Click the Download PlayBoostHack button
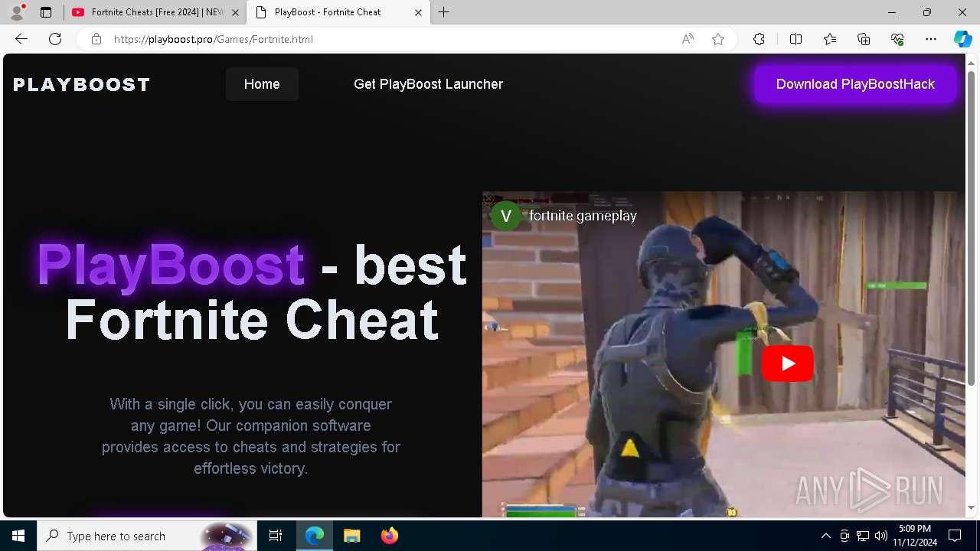The width and height of the screenshot is (980, 551). [x=855, y=84]
